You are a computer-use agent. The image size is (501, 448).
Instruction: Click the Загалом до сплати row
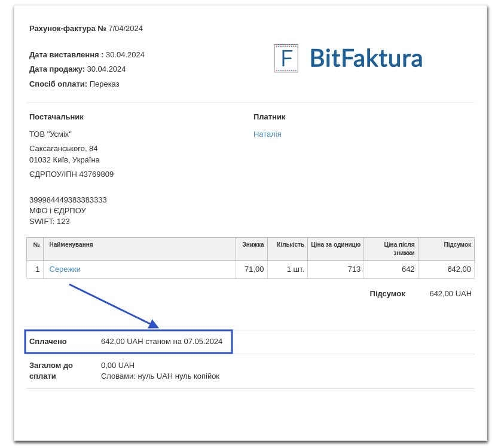(x=51, y=370)
